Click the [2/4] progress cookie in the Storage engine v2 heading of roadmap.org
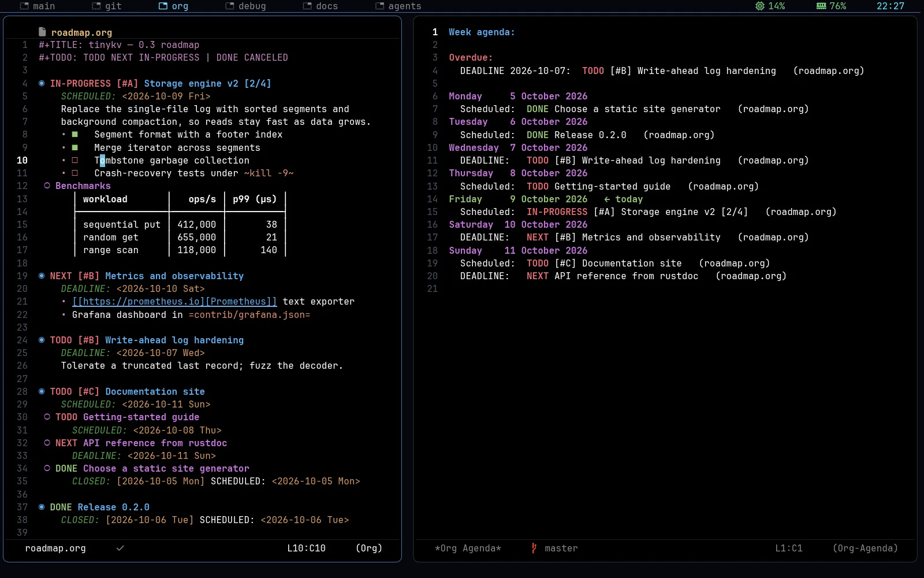The height and width of the screenshot is (578, 924). point(258,83)
